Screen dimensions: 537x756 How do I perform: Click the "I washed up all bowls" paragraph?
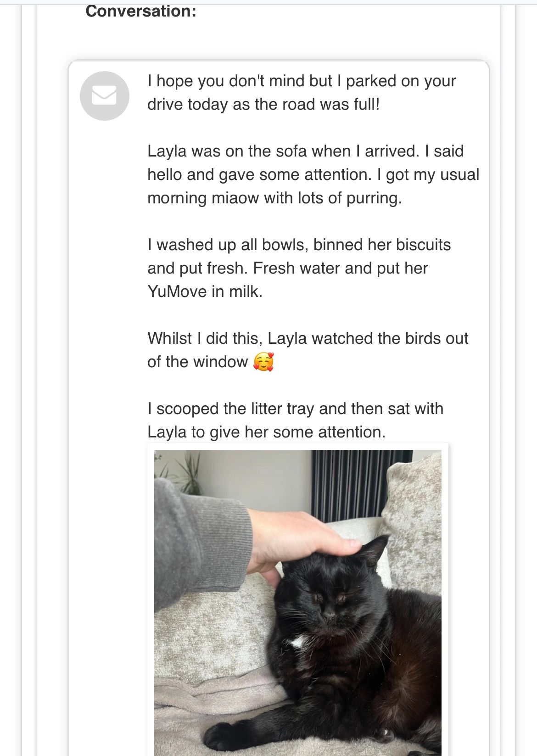pos(299,268)
